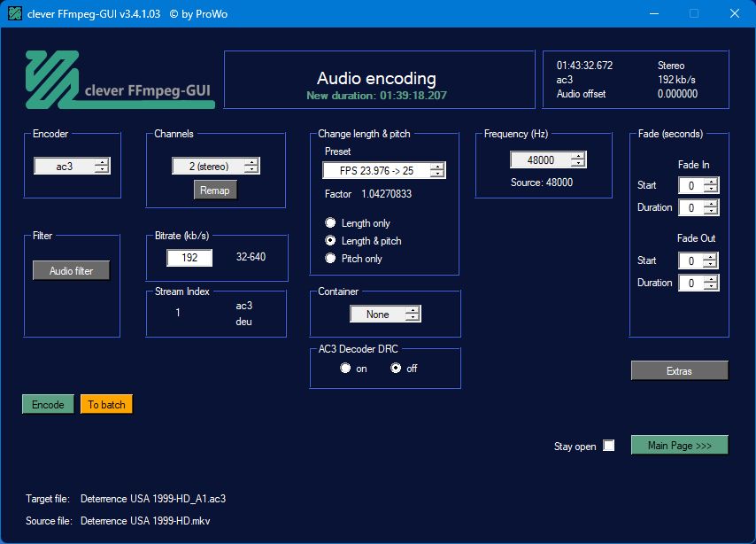The height and width of the screenshot is (544, 756).
Task: Click the orange To batch button
Action: click(106, 405)
